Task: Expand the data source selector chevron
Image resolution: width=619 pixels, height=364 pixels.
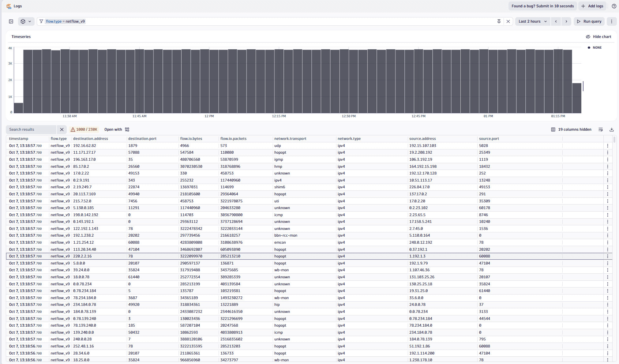Action: tap(30, 21)
